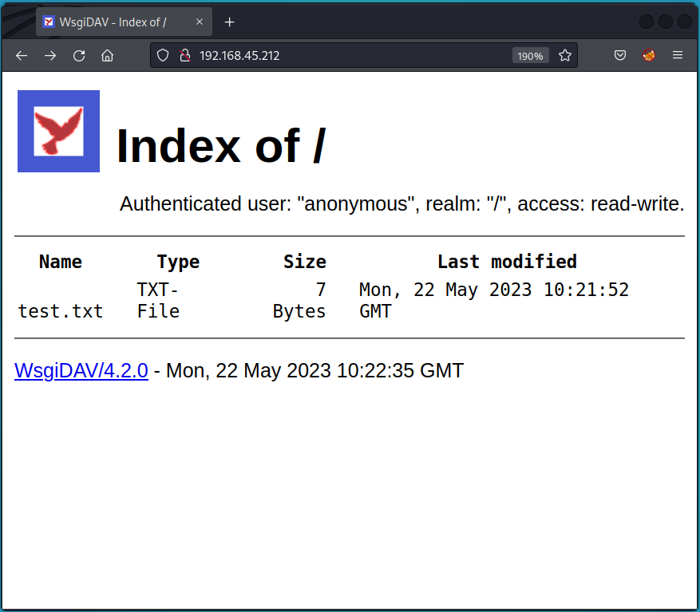This screenshot has height=612, width=700.
Task: Click the red bird WsgiDAV logo
Action: pos(58,132)
